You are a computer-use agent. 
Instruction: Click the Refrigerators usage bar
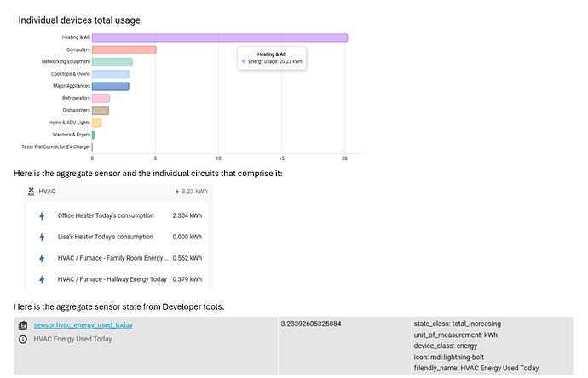coord(101,99)
